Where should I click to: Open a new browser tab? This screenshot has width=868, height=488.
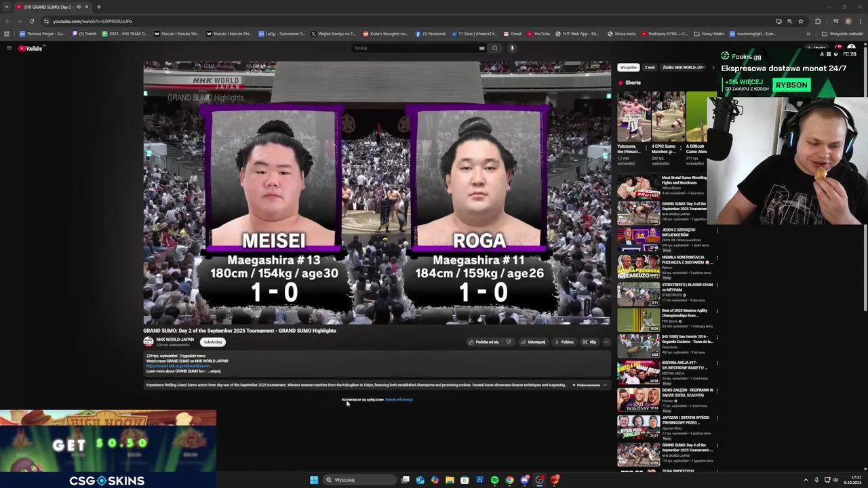[98, 7]
